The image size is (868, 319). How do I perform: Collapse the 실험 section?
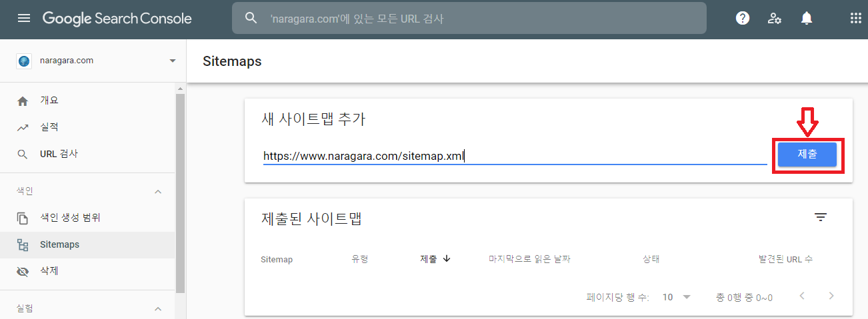point(158,309)
